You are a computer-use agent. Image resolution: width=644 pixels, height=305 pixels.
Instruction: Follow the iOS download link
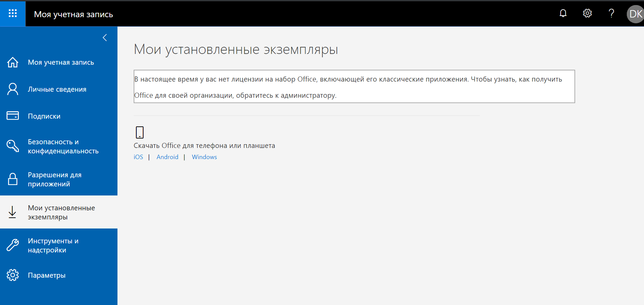click(138, 157)
